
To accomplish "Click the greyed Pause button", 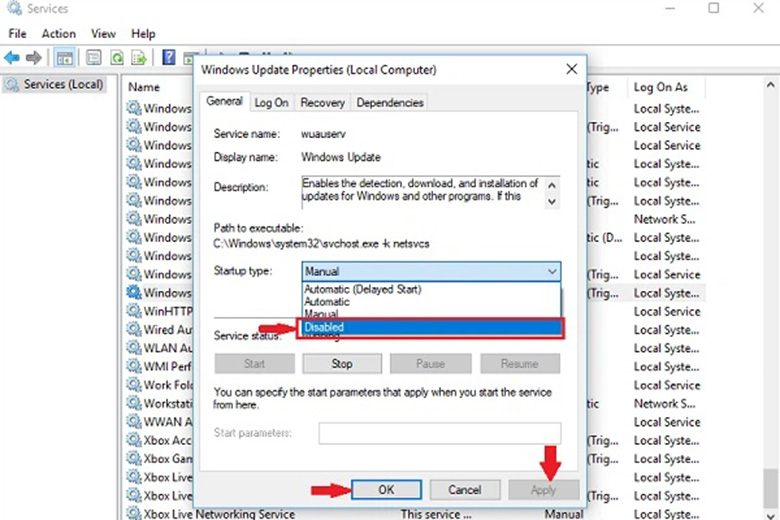I will 430,364.
